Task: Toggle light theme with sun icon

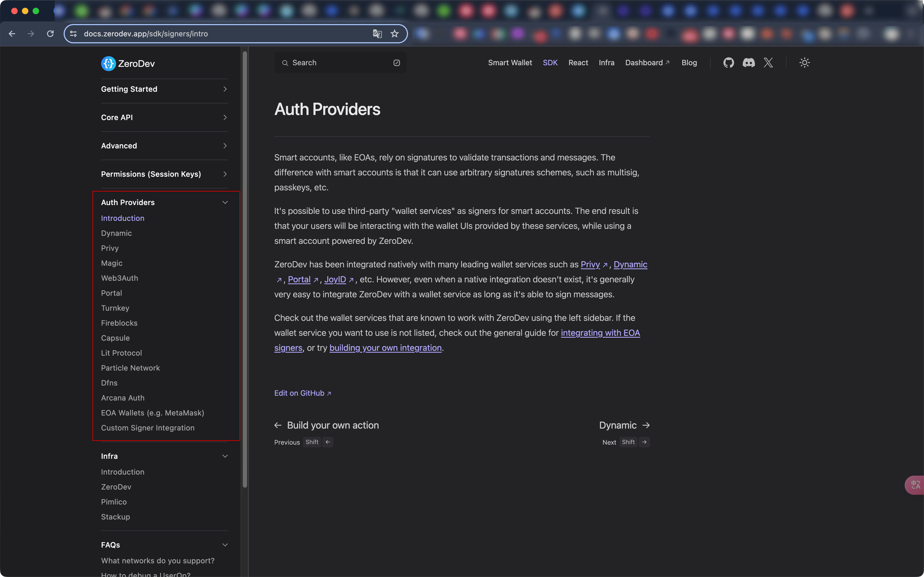Action: point(804,63)
